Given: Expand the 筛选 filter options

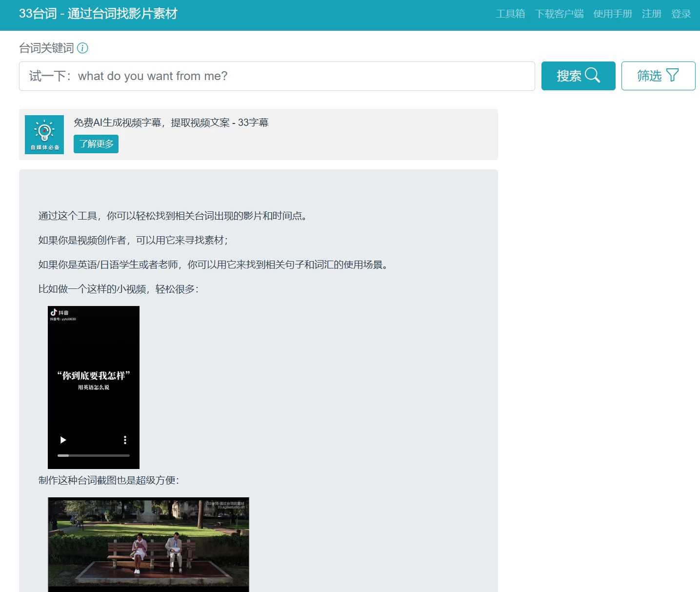Looking at the screenshot, I should [658, 76].
